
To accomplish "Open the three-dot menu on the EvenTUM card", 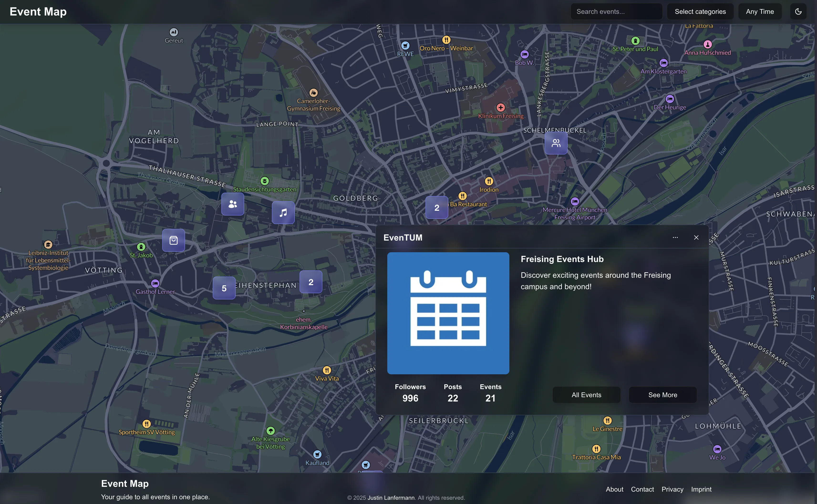I will 675,237.
